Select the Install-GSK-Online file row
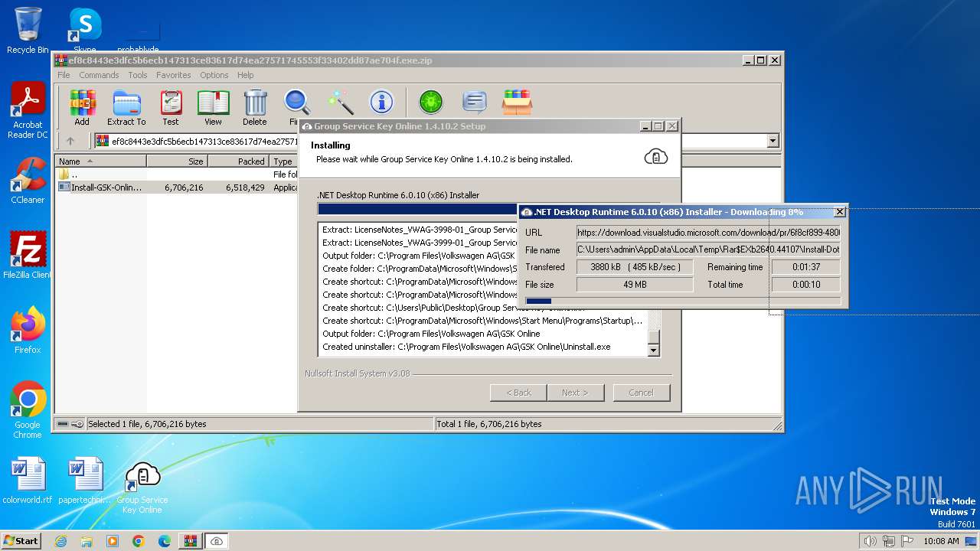 [x=177, y=187]
